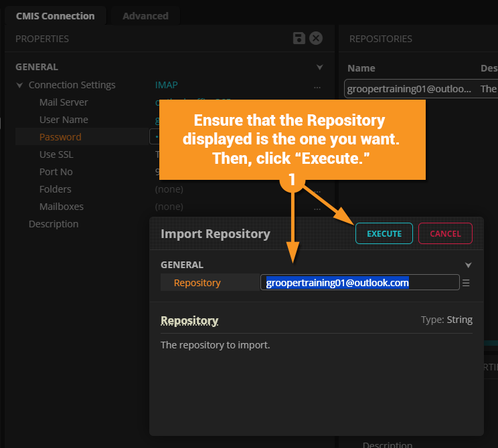Click the ellipsis on the Mailboxes row
Viewport: 498px width, 448px height.
(317, 207)
